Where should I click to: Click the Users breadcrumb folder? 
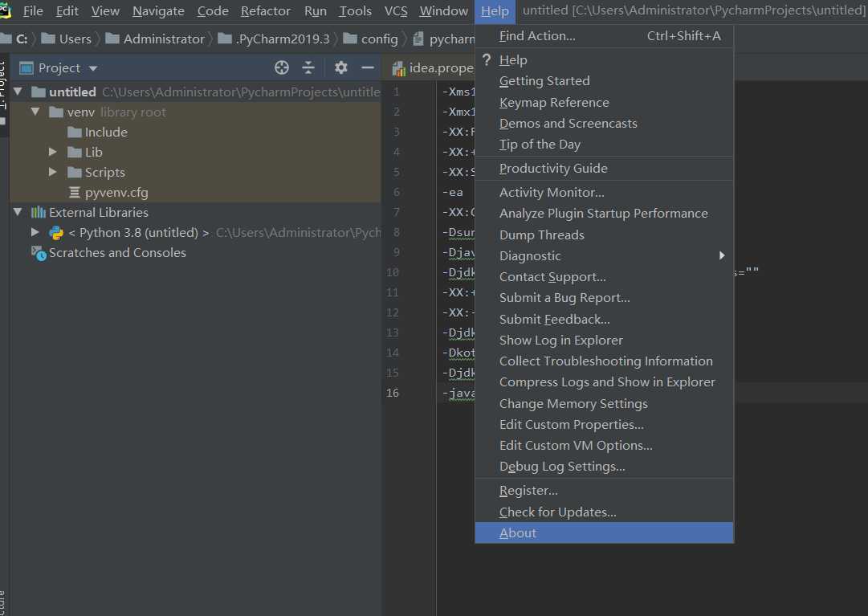click(67, 39)
